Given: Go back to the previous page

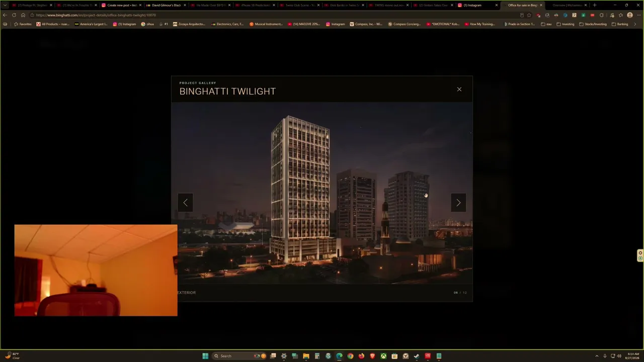Looking at the screenshot, I should coord(5,15).
